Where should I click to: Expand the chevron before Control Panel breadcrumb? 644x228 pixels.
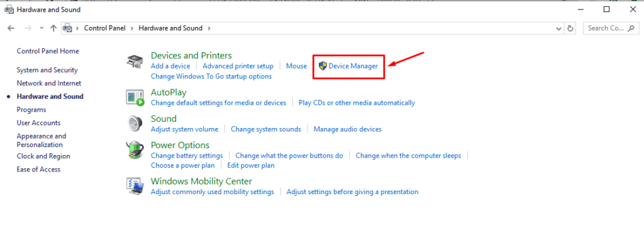coord(77,28)
